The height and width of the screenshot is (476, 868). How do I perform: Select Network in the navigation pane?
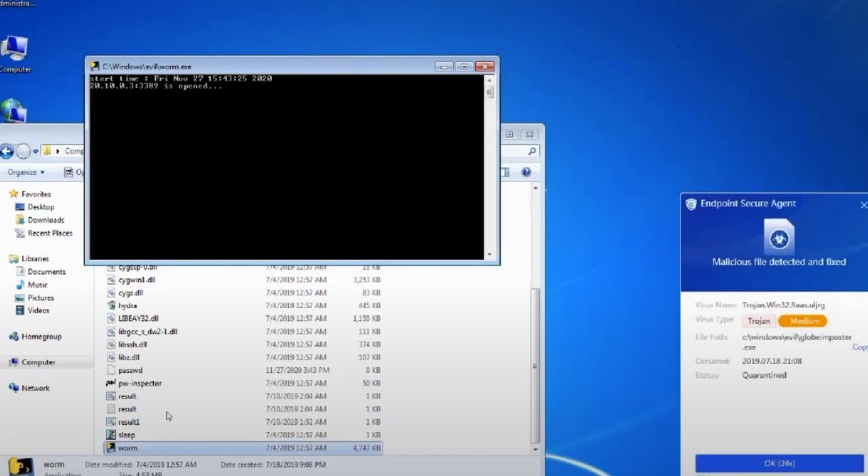tap(29, 388)
